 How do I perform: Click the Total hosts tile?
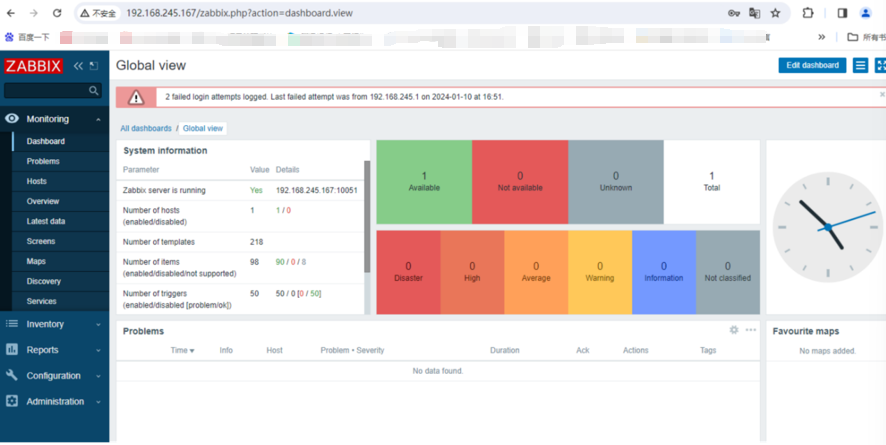(711, 182)
